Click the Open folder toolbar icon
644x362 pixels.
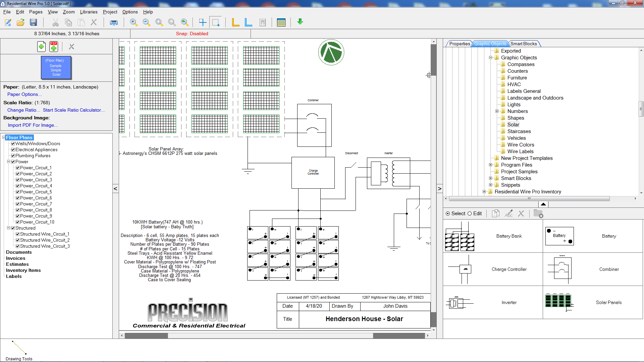20,22
